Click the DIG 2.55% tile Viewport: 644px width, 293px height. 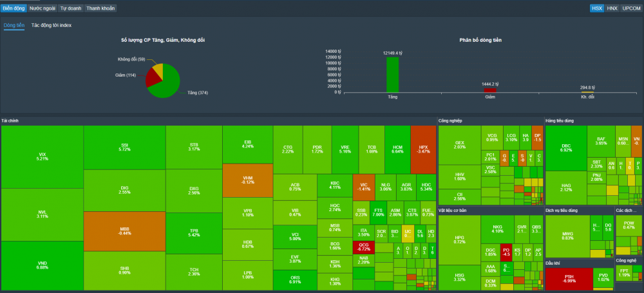coord(125,190)
